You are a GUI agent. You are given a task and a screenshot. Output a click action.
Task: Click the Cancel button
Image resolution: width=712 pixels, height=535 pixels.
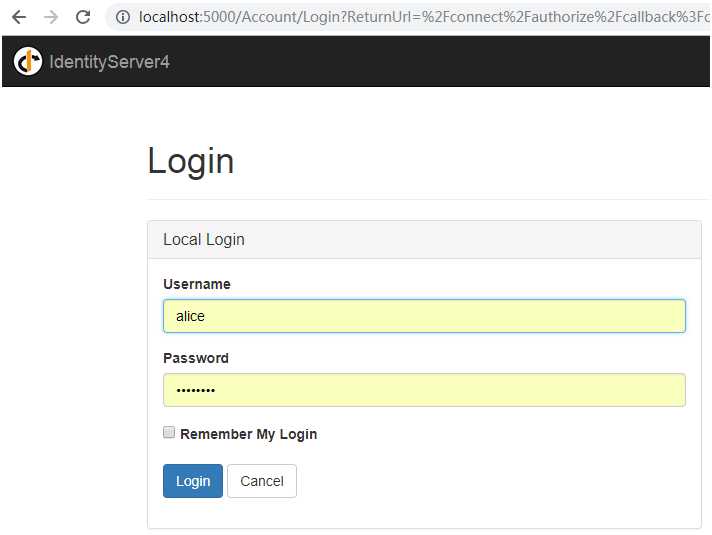(262, 481)
